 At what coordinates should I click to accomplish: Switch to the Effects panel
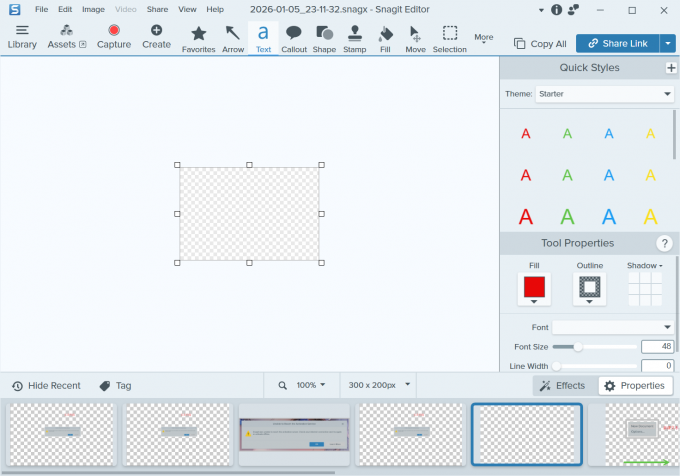point(562,385)
